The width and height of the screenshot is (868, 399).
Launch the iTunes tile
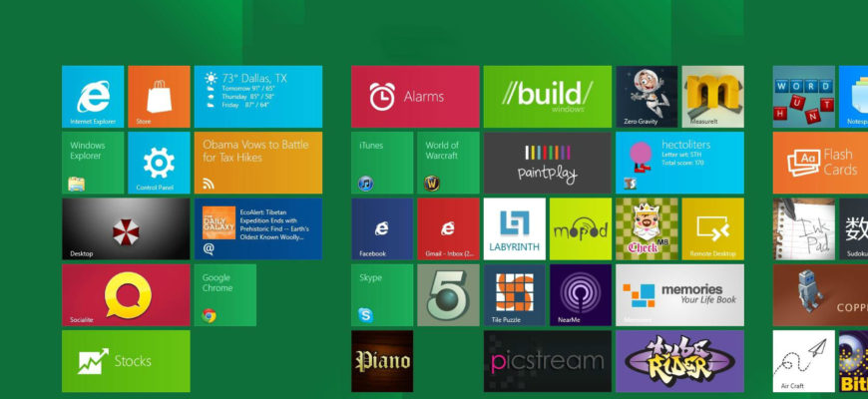coord(382,163)
